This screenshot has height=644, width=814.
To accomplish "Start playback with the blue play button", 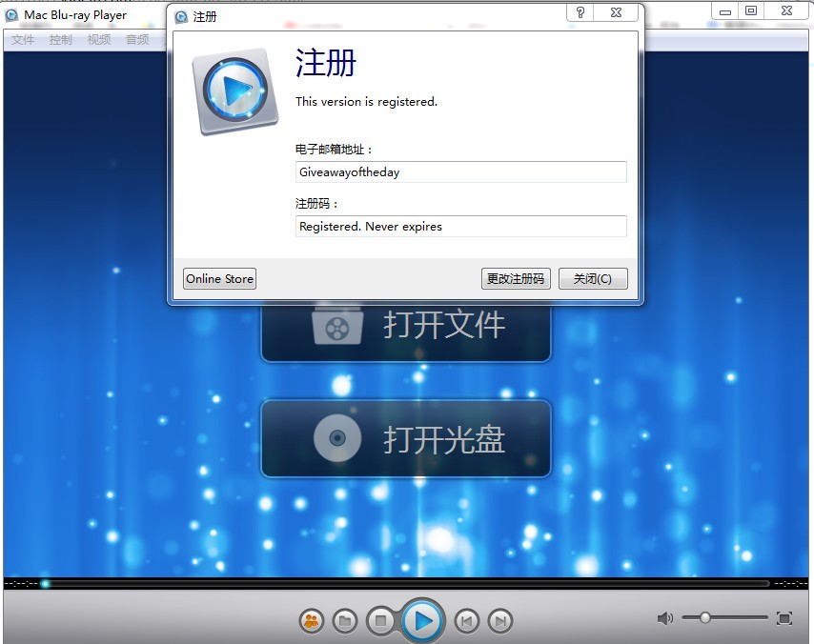I will [x=423, y=620].
